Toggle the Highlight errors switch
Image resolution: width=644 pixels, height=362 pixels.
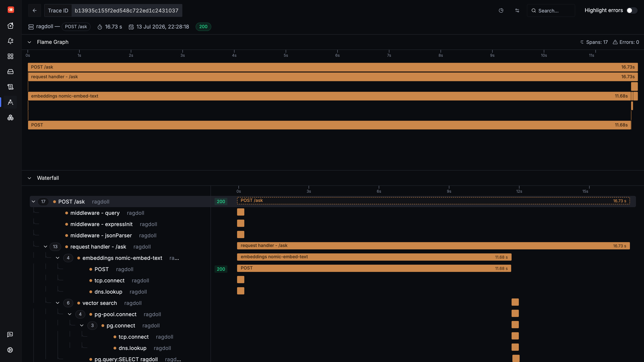[632, 10]
